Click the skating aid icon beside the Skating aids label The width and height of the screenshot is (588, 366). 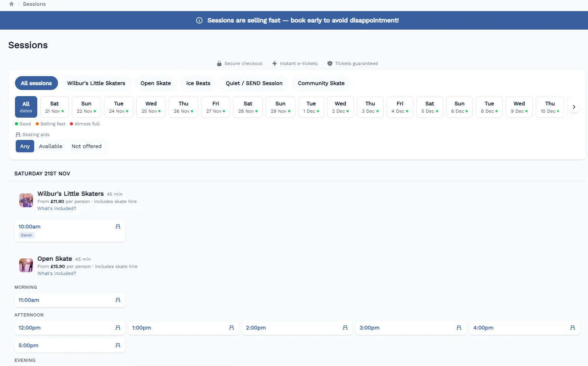pyautogui.click(x=18, y=135)
